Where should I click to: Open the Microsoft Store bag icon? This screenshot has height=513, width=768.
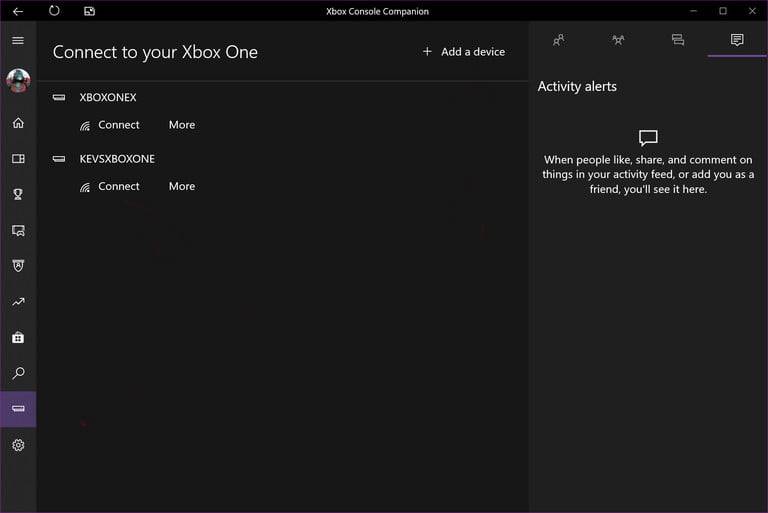click(x=18, y=338)
